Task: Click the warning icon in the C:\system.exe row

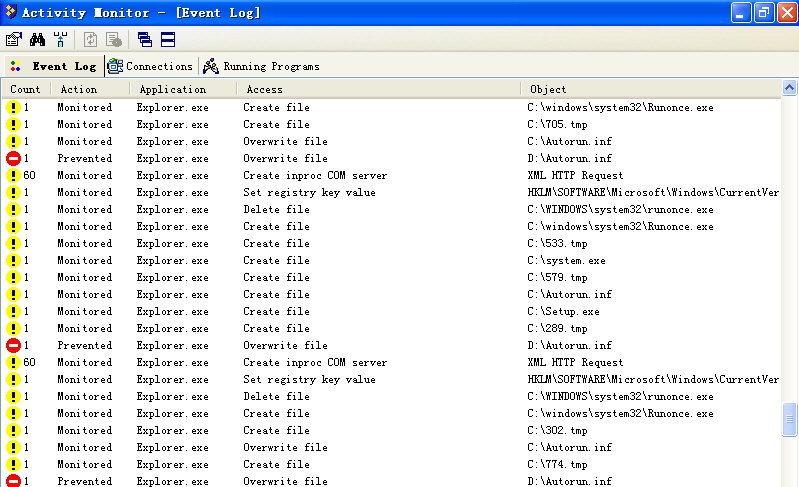Action: [x=13, y=260]
